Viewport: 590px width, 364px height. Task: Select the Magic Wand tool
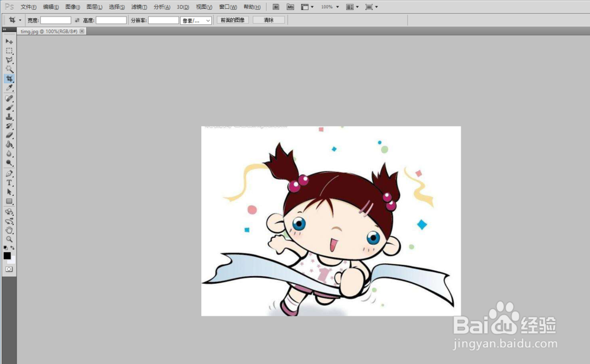point(9,69)
